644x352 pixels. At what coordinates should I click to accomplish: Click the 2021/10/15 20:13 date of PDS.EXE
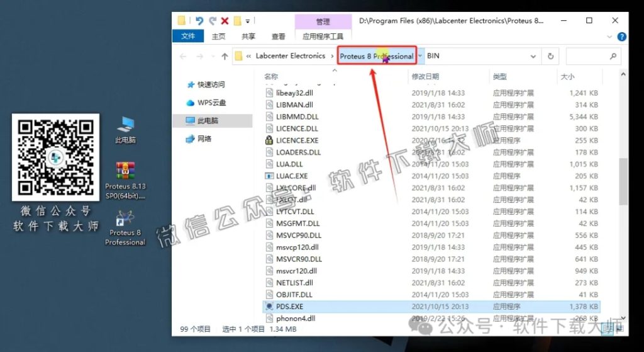[x=440, y=307]
